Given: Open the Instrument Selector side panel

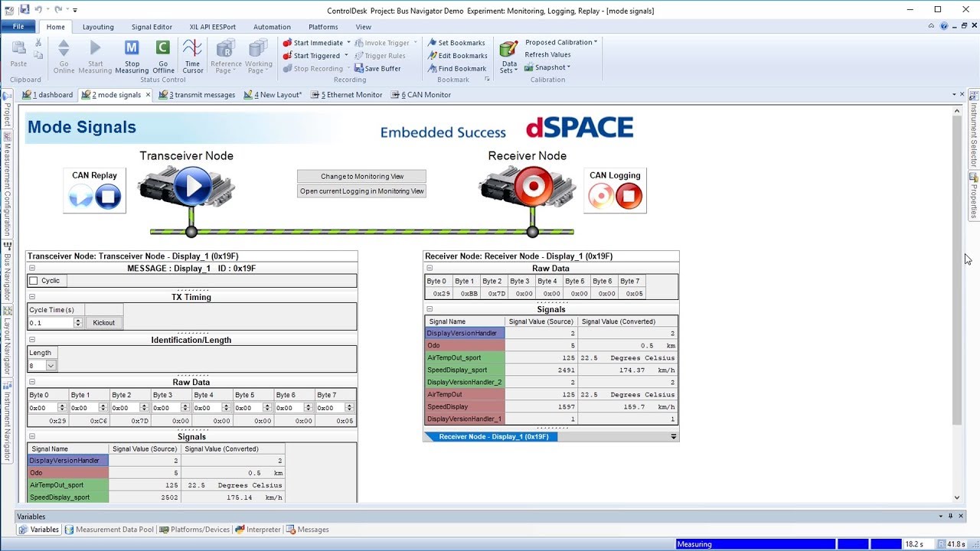Looking at the screenshot, I should tap(974, 130).
